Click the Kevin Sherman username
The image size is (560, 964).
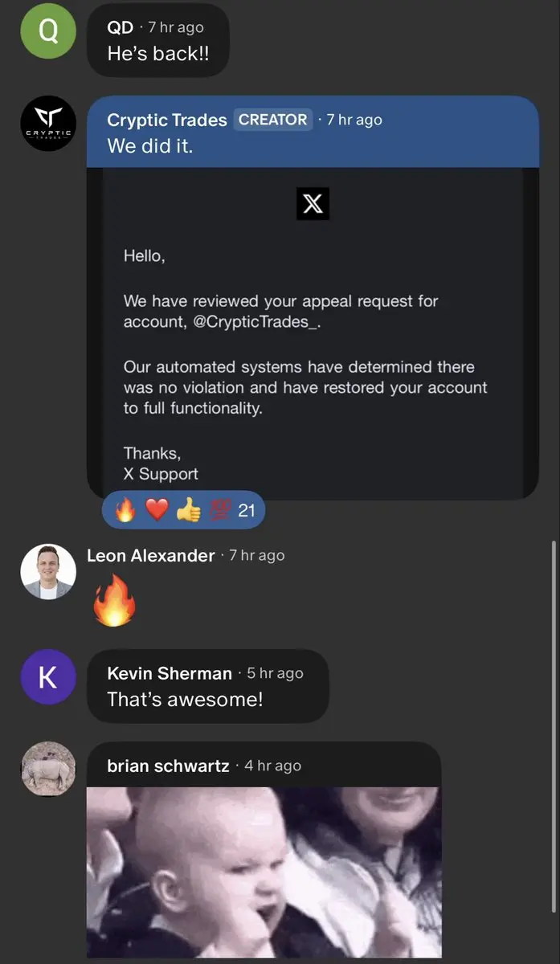(170, 673)
